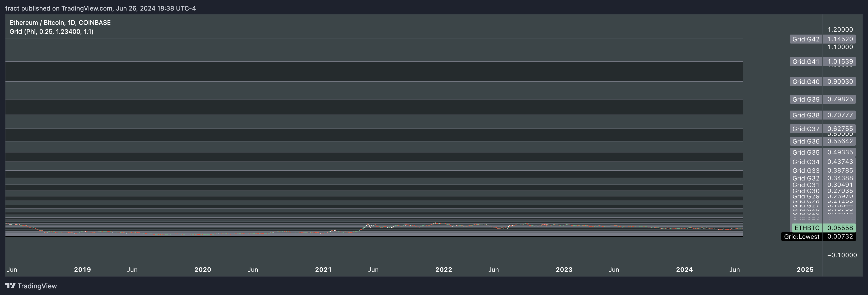Click the 1.01539 price tag

click(x=840, y=62)
